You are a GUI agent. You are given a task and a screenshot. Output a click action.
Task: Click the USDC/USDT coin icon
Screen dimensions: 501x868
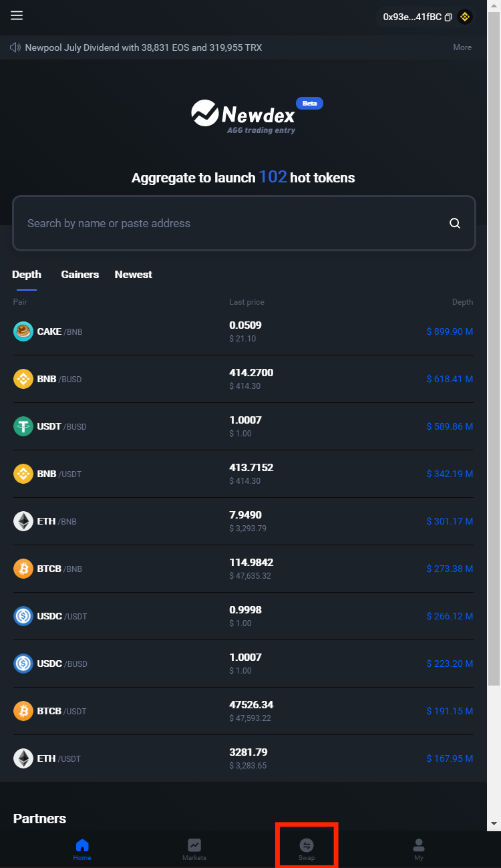[23, 616]
